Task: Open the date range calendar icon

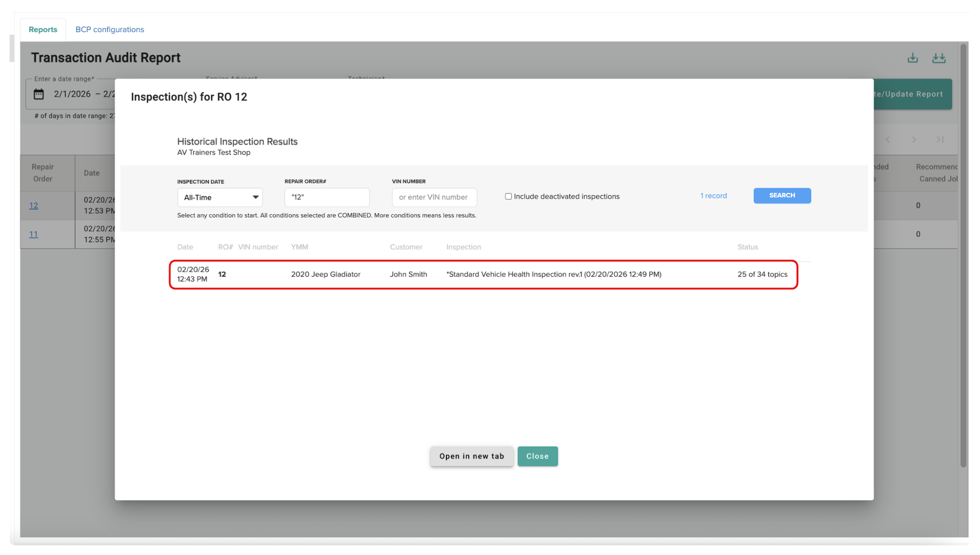Action: (39, 94)
